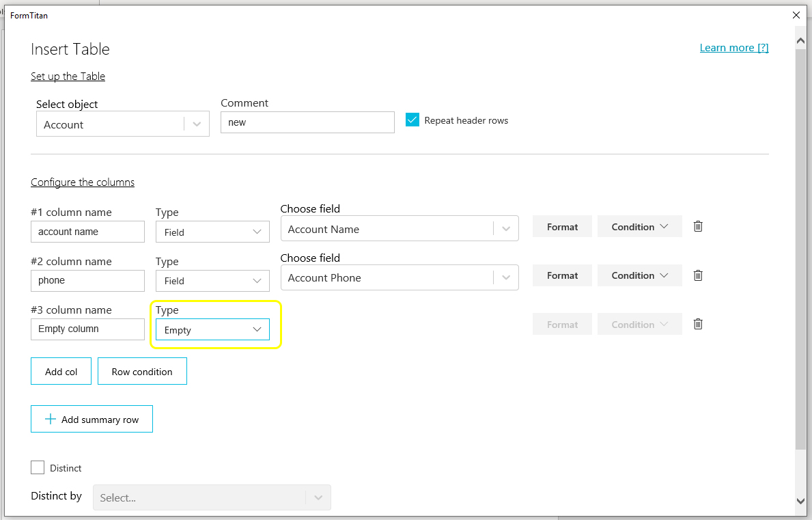Viewport: 812px width, 520px height.
Task: Click Format button for account name column
Action: [x=562, y=227]
